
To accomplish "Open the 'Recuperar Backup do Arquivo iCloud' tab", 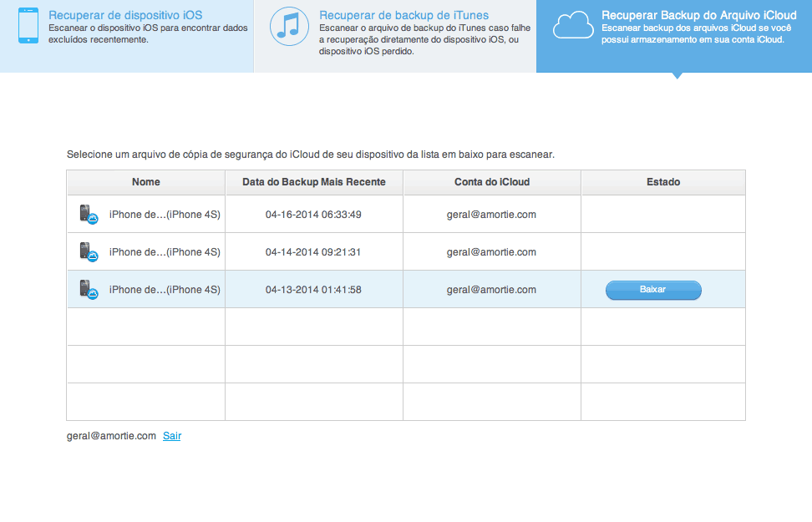I will click(x=674, y=36).
